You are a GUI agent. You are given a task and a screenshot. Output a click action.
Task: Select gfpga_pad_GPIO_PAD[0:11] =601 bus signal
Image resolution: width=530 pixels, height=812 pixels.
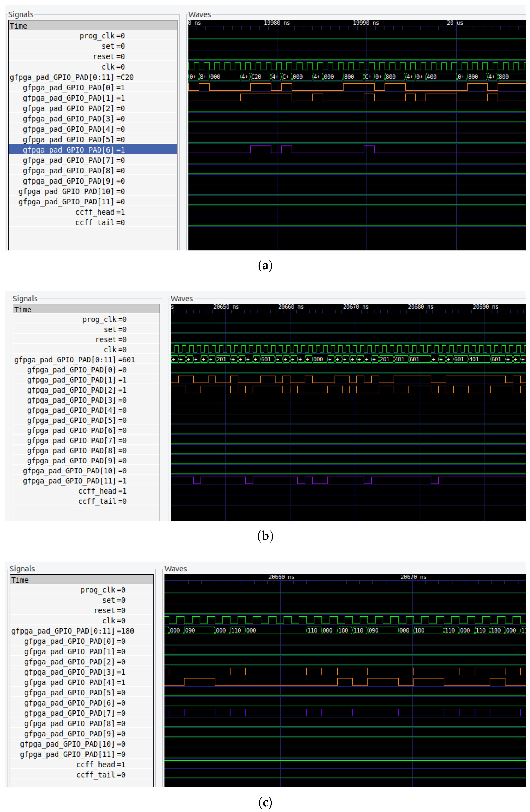point(74,360)
